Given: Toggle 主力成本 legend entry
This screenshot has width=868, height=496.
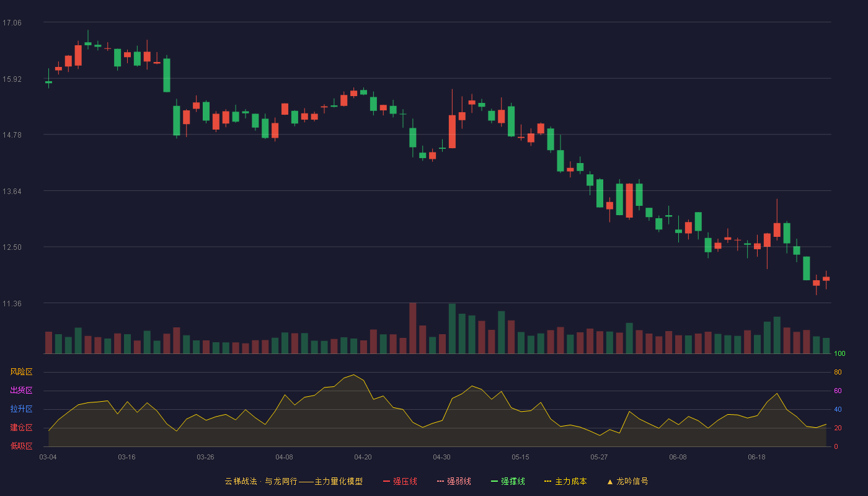Looking at the screenshot, I should tap(565, 481).
